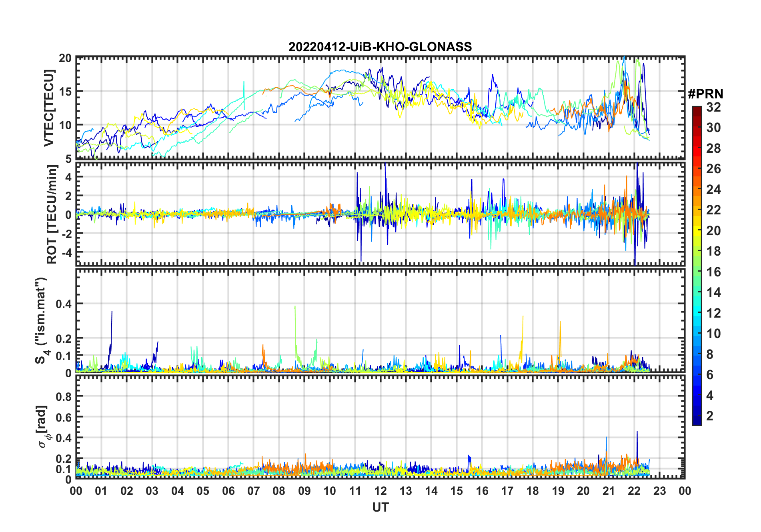
Task: Click sigma-phi axis tick label 0.8
Action: pos(64,397)
